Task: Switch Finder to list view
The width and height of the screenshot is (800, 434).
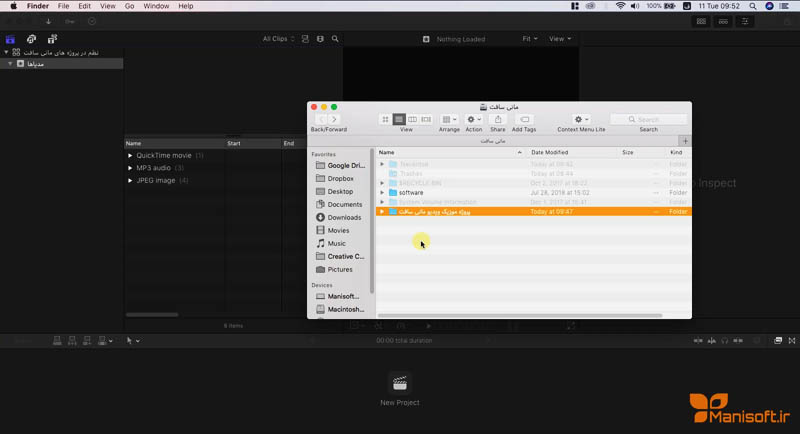Action: click(x=399, y=119)
